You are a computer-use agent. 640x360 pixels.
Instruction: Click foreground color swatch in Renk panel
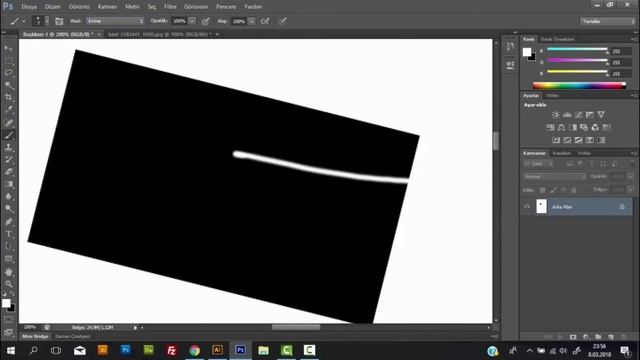pyautogui.click(x=527, y=52)
